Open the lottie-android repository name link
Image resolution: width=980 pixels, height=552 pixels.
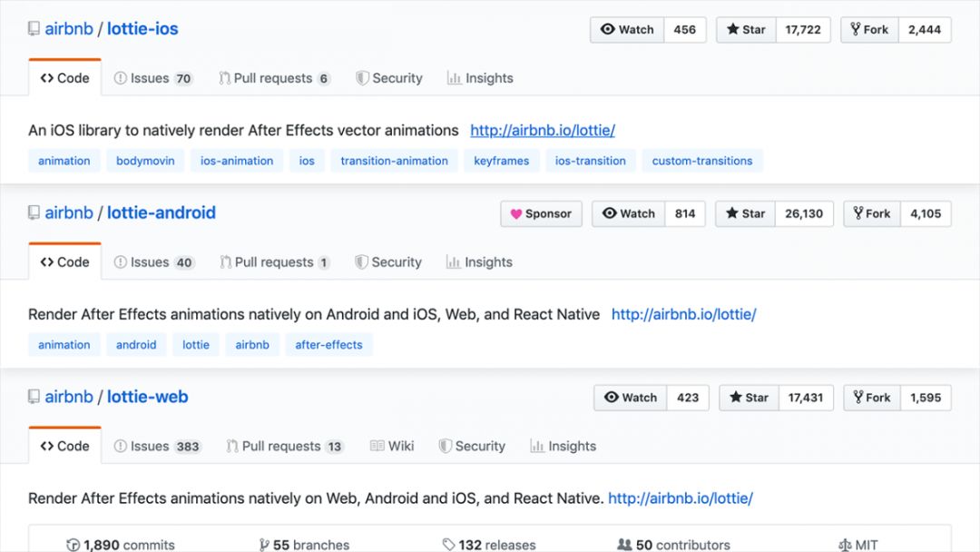point(162,212)
